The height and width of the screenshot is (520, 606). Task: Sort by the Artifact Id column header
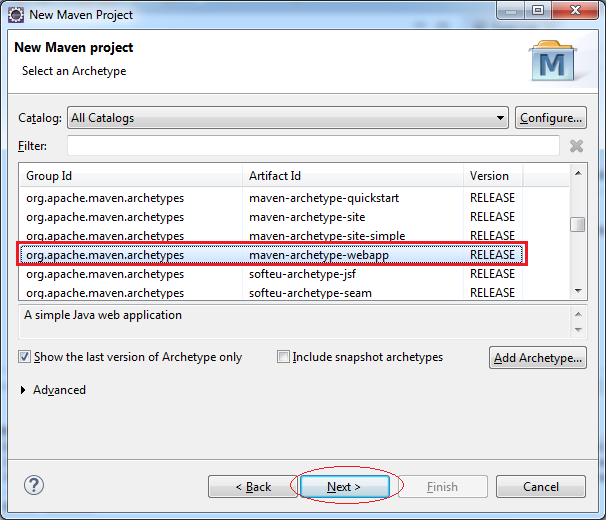click(353, 176)
